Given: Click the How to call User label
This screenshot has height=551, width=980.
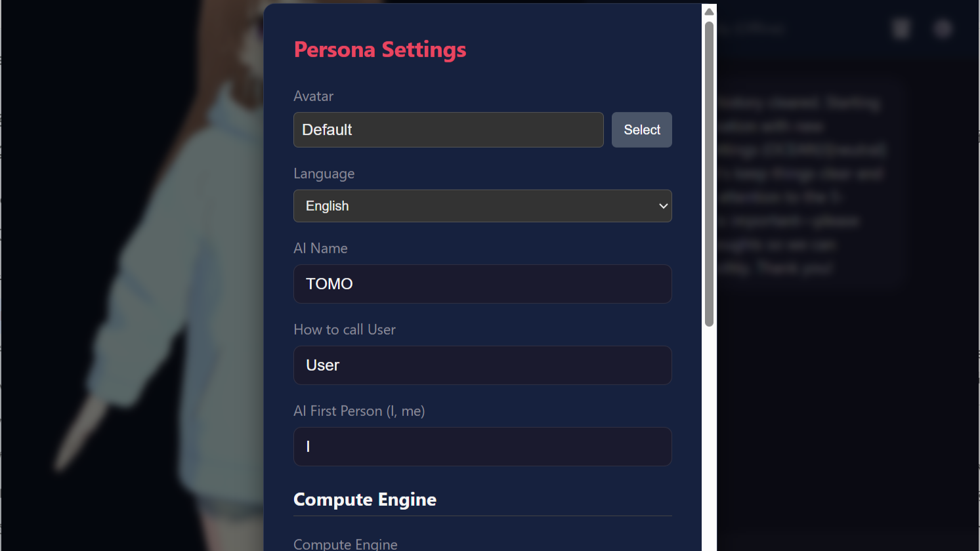Looking at the screenshot, I should point(345,330).
